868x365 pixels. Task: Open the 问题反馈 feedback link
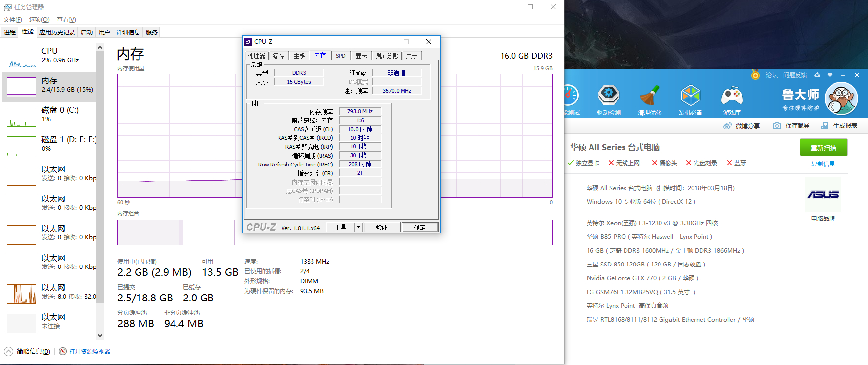coord(795,75)
